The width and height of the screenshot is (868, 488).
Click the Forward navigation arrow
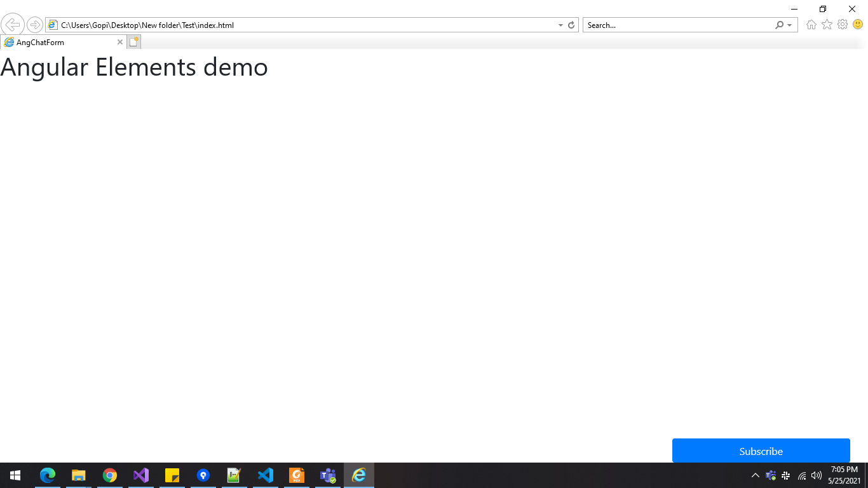point(34,24)
